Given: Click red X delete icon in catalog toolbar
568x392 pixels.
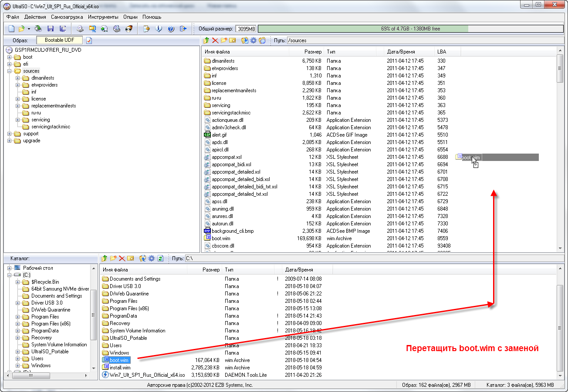Looking at the screenshot, I should click(122, 258).
